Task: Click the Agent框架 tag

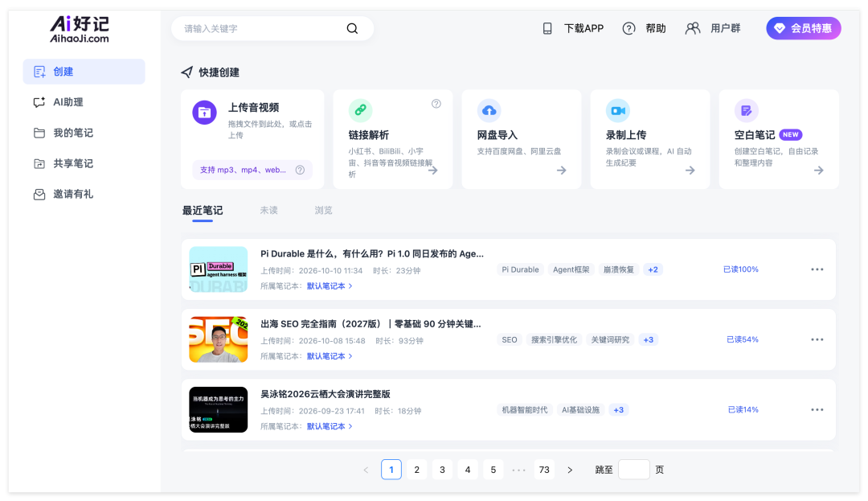Action: (x=571, y=269)
